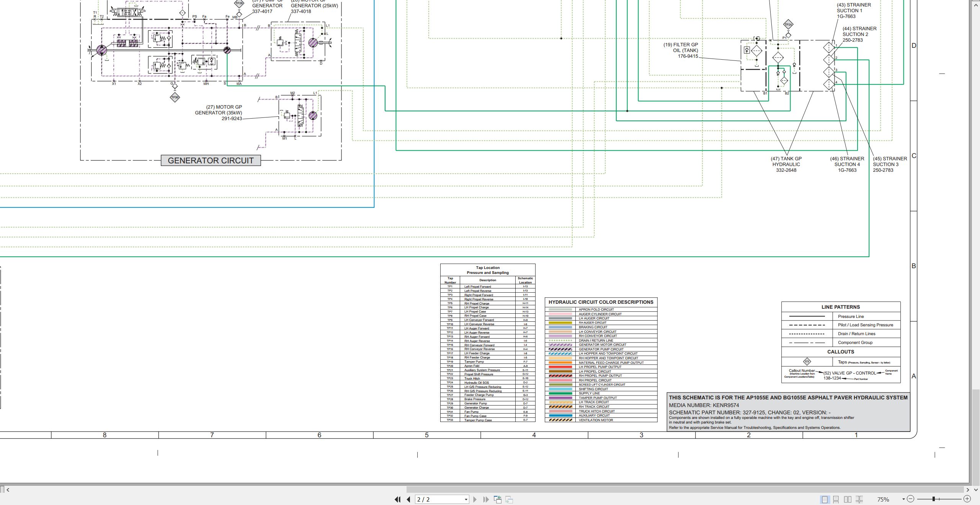Click the (52) VALVE GP - CONTROL example
The height and width of the screenshot is (505, 980).
coord(849,373)
